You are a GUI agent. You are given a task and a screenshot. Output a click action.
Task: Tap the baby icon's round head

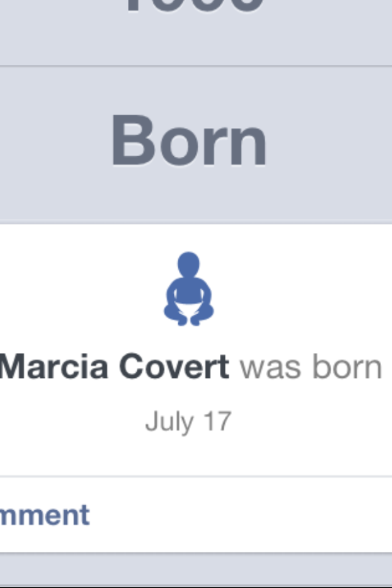[x=189, y=266]
